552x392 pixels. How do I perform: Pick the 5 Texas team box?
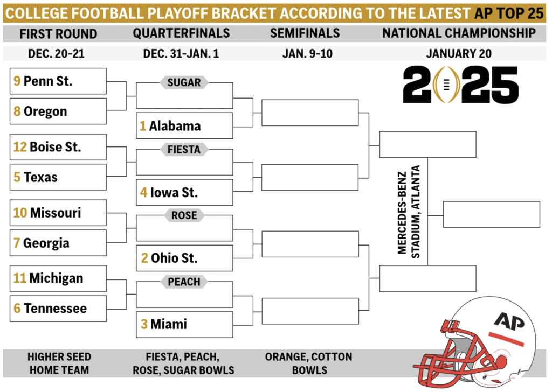click(58, 177)
